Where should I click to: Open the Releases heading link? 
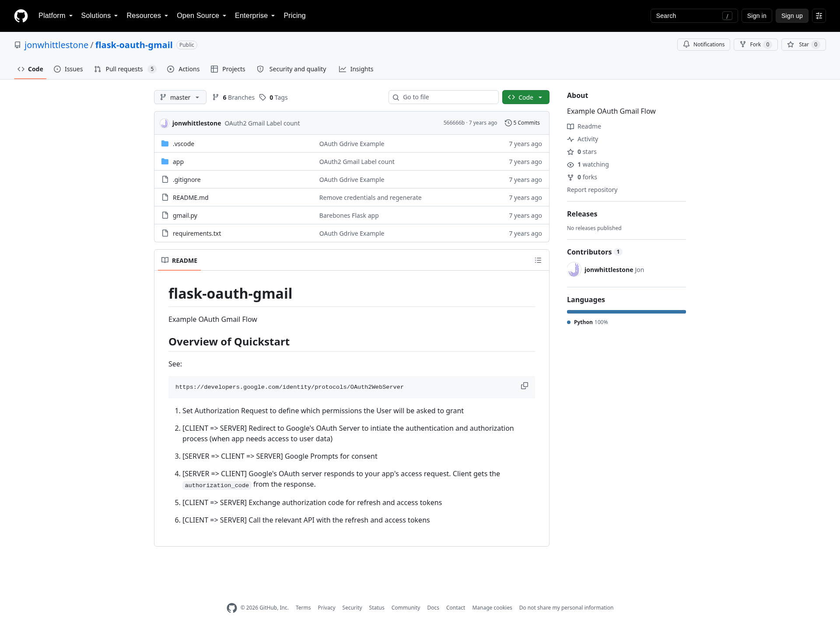coord(582,214)
